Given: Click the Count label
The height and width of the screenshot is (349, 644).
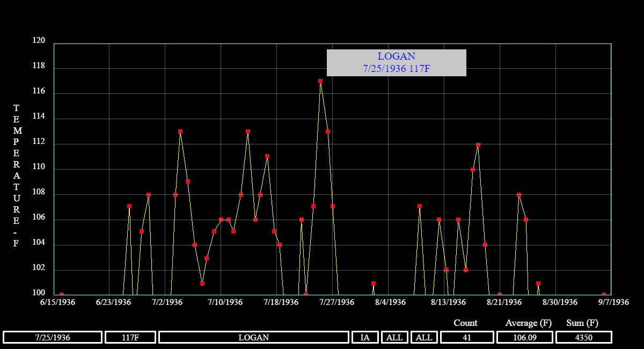Looking at the screenshot, I should pos(465,323).
